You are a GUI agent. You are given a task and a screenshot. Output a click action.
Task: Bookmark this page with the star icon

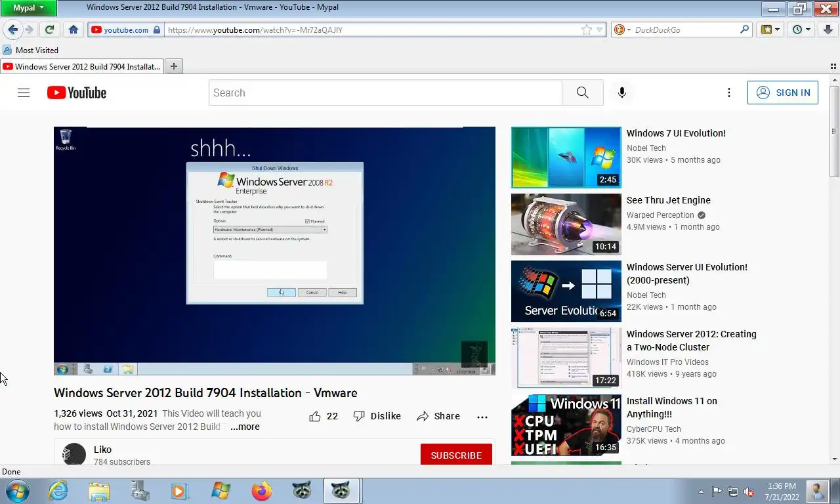coord(587,30)
